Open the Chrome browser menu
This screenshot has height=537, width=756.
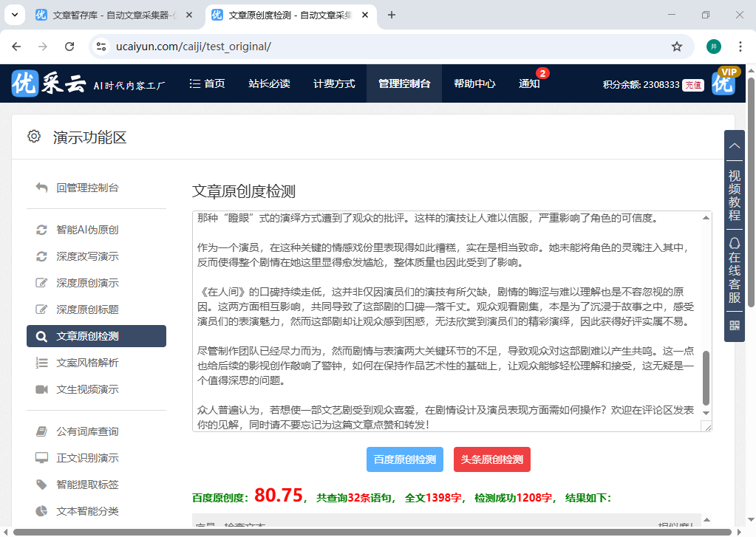741,46
